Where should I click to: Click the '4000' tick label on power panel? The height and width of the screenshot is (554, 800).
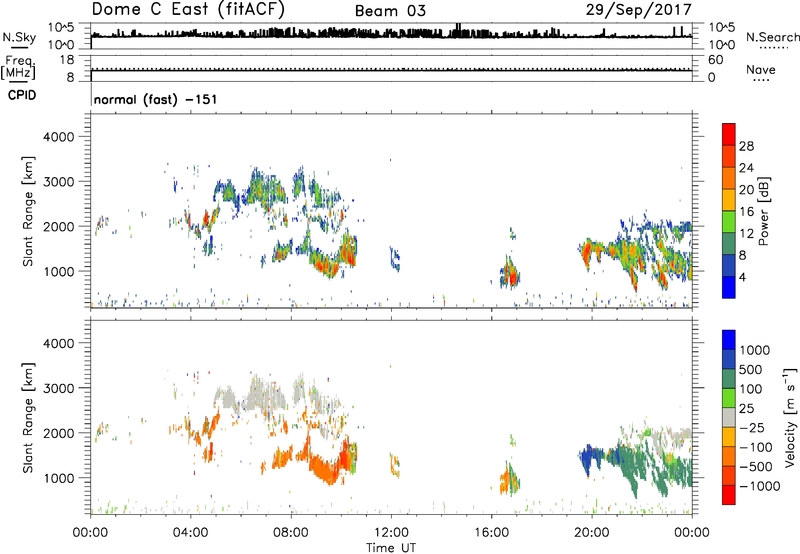(59, 137)
